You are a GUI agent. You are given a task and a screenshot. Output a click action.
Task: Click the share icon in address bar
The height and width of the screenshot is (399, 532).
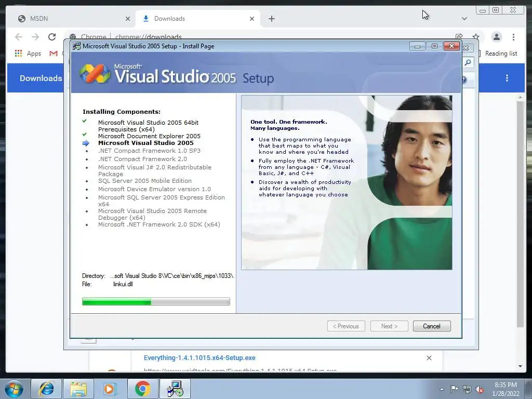pos(459,37)
